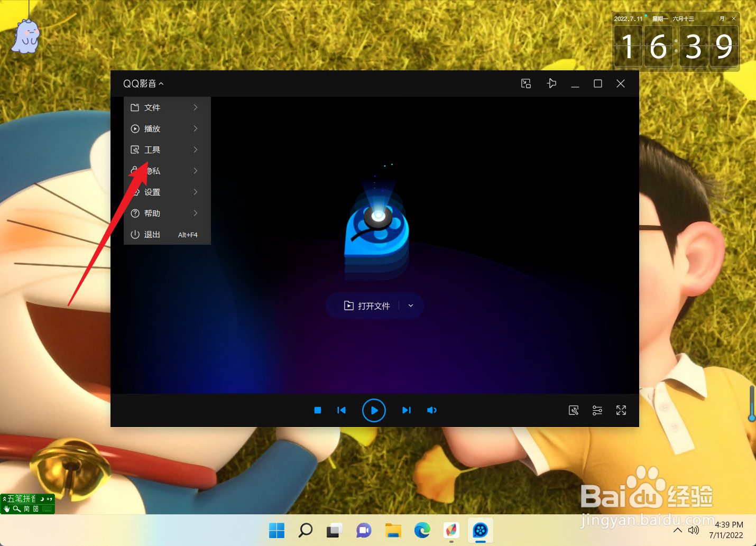Open File Explorer from the taskbar
Screen dimensions: 756x546
393,530
